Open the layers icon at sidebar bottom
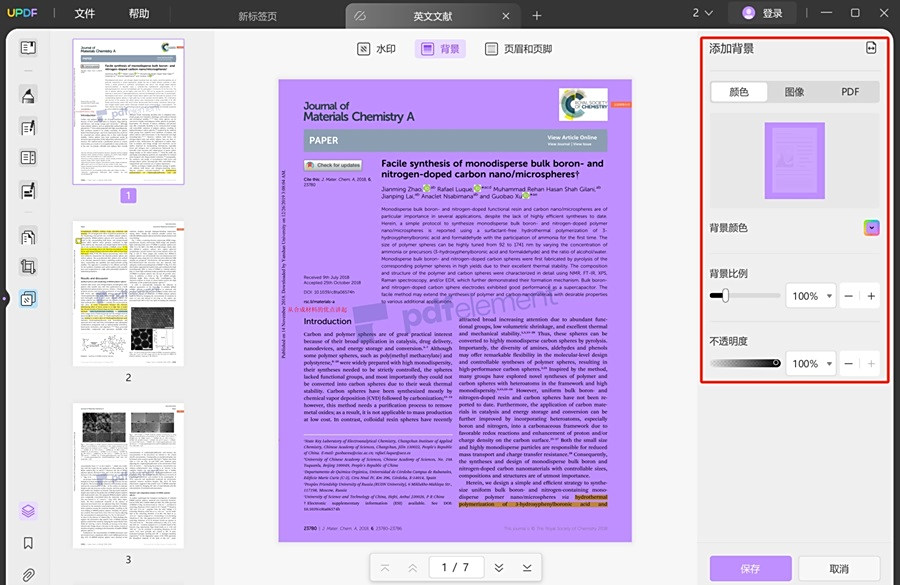 pyautogui.click(x=28, y=510)
